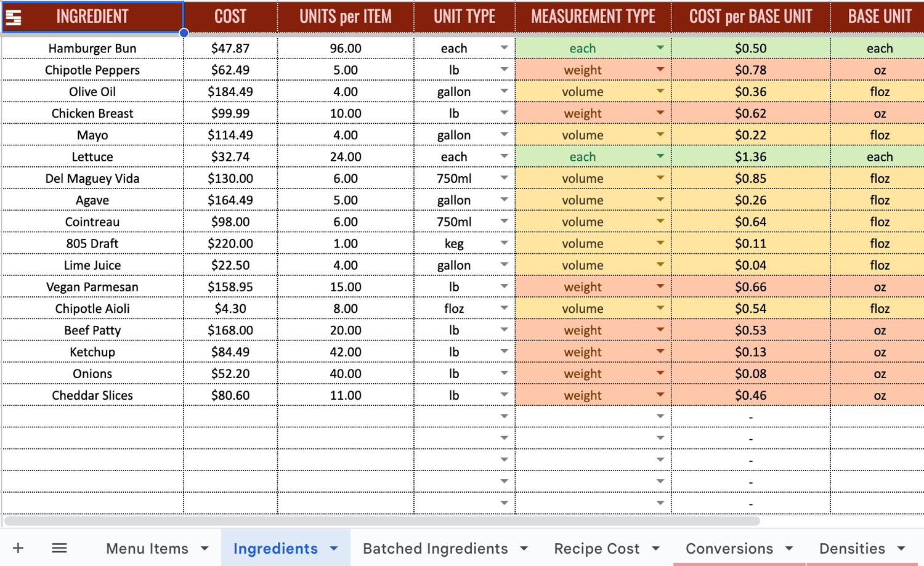Select the Olive Oil cost cell
The height and width of the screenshot is (566, 924).
coord(230,92)
